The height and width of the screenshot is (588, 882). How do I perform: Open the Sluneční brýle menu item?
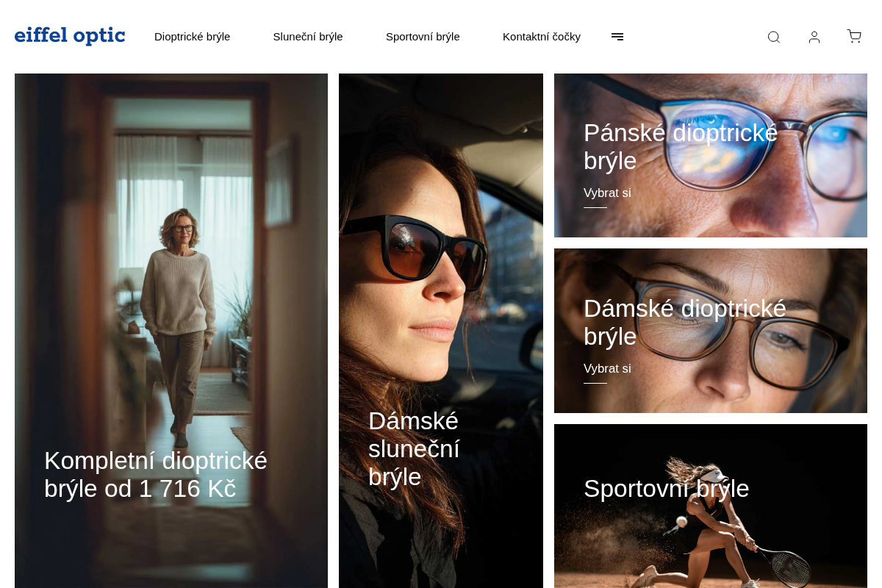(308, 37)
